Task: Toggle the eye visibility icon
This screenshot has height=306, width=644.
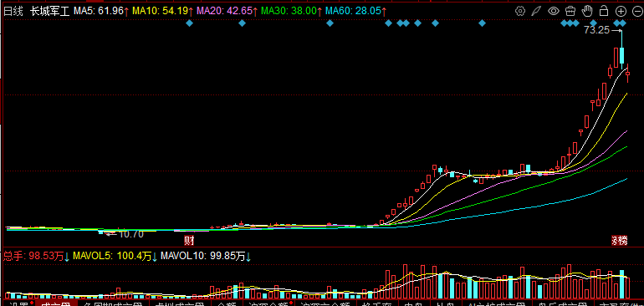Action: pos(554,11)
